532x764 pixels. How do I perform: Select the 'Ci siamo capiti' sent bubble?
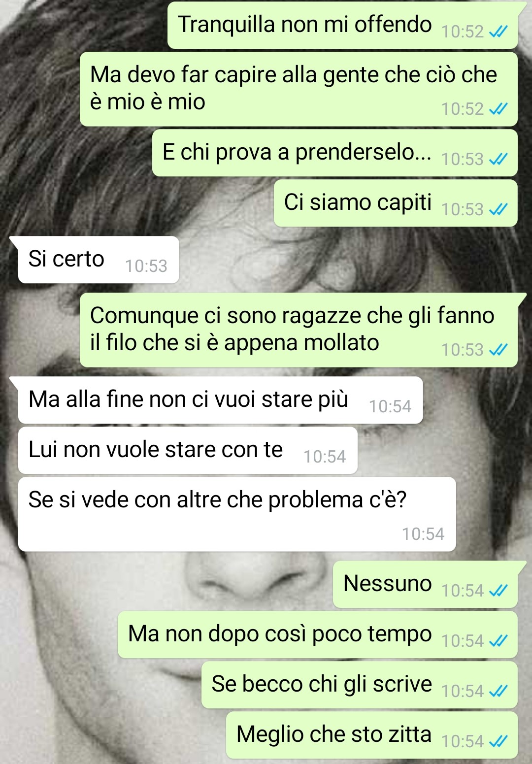pos(396,203)
